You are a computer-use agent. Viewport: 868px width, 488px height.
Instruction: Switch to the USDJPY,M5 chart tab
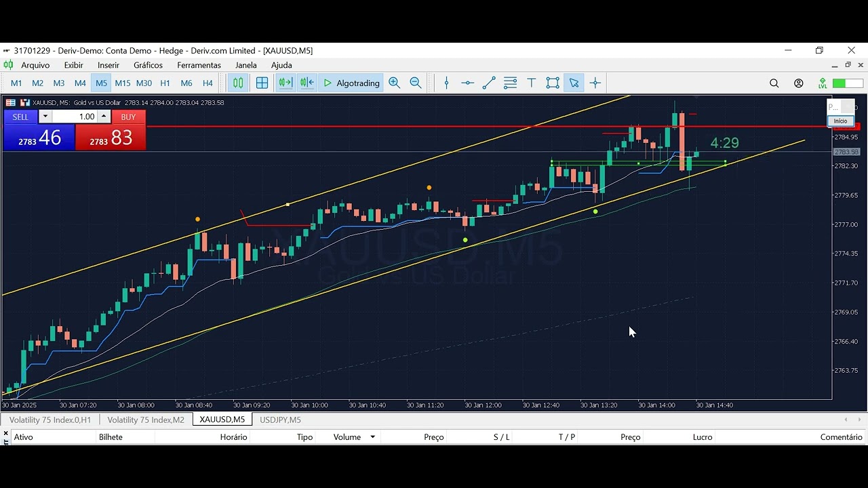tap(280, 420)
